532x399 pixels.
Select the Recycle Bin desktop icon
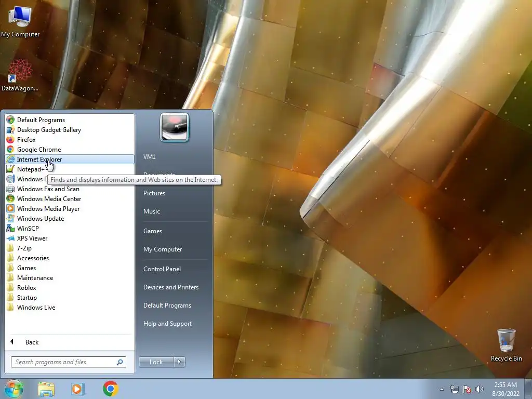(506, 345)
